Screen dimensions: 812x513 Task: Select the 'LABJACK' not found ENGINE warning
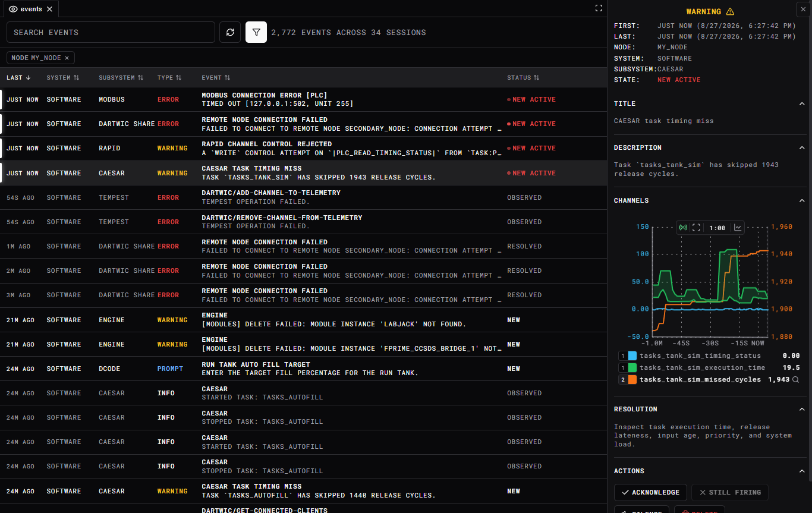point(303,320)
